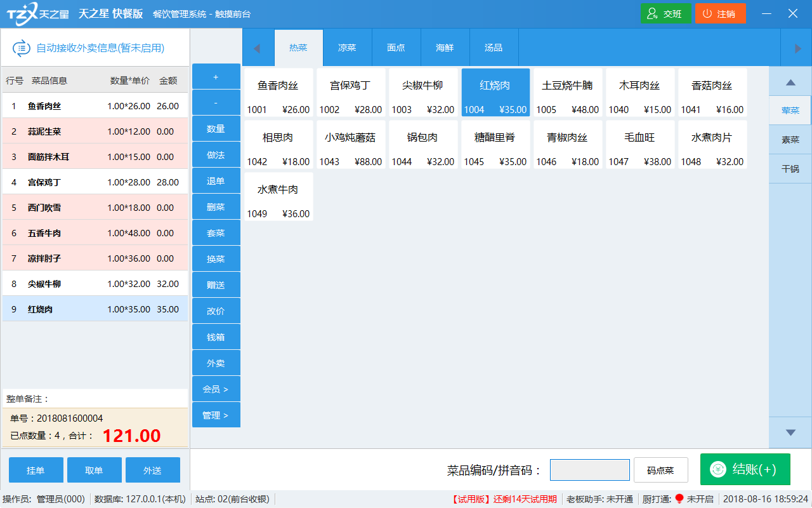Click the 码点菜 button
812x508 pixels.
pos(660,471)
